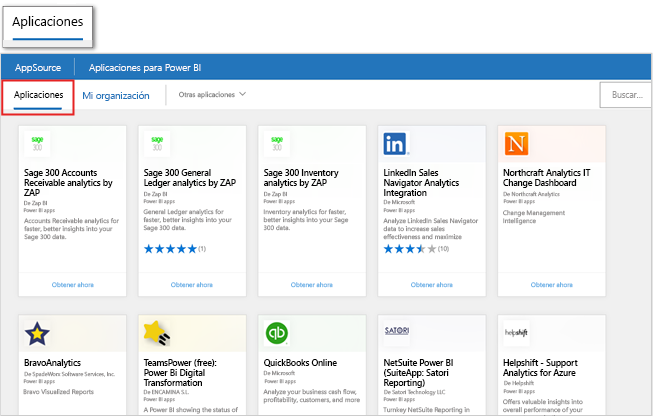
Task: Click the top Aplicaciones heading tab
Action: 48,22
